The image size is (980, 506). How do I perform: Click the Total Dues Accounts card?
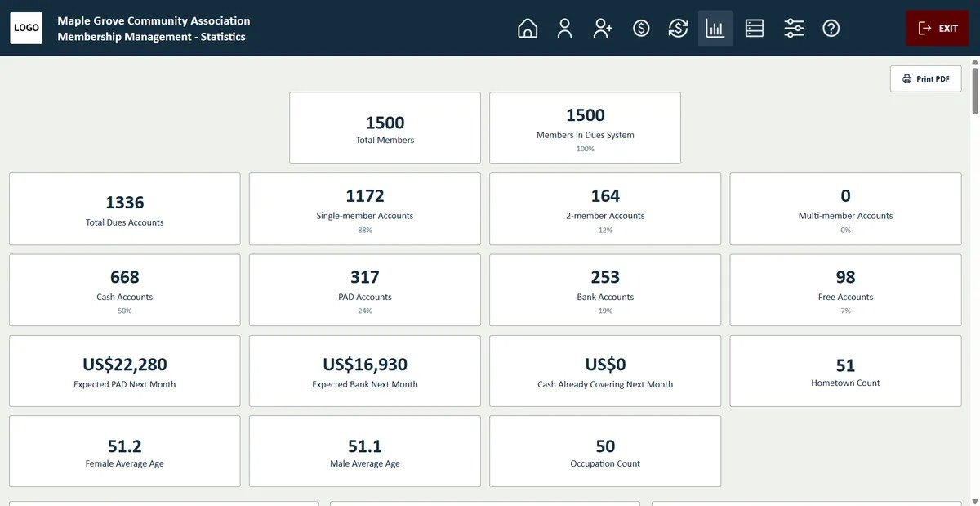pos(125,209)
